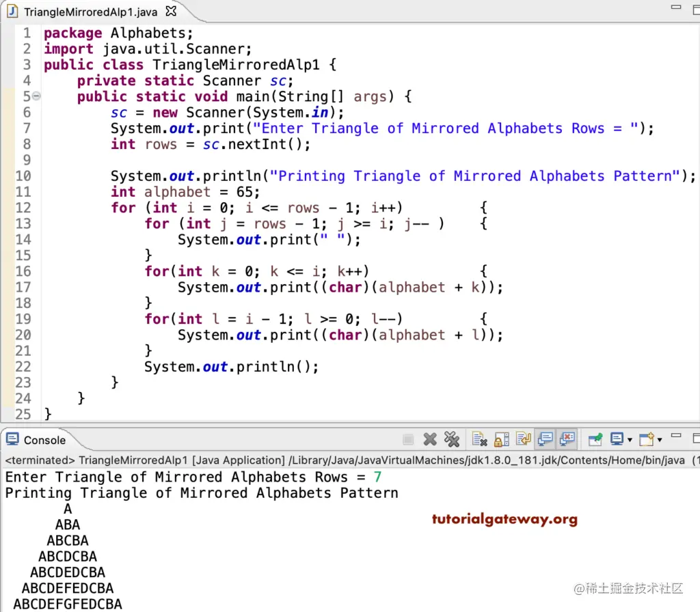The width and height of the screenshot is (700, 612).
Task: Minimize the editor area
Action: point(676,7)
